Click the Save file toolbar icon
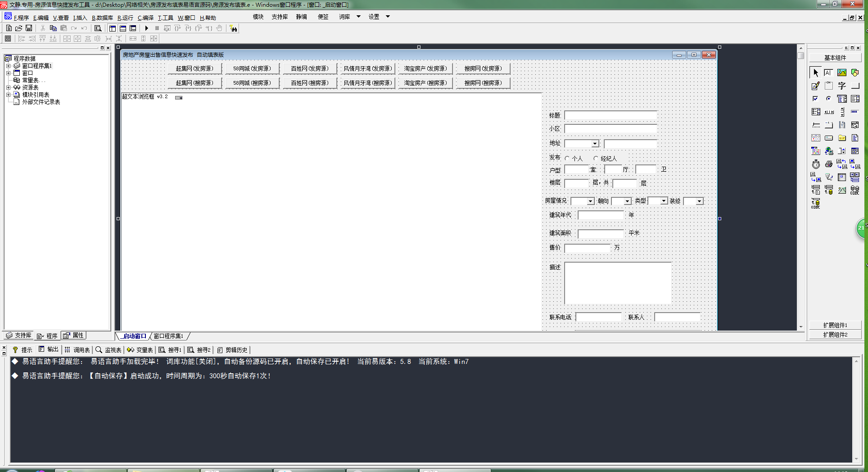This screenshot has width=868, height=472. 29,28
